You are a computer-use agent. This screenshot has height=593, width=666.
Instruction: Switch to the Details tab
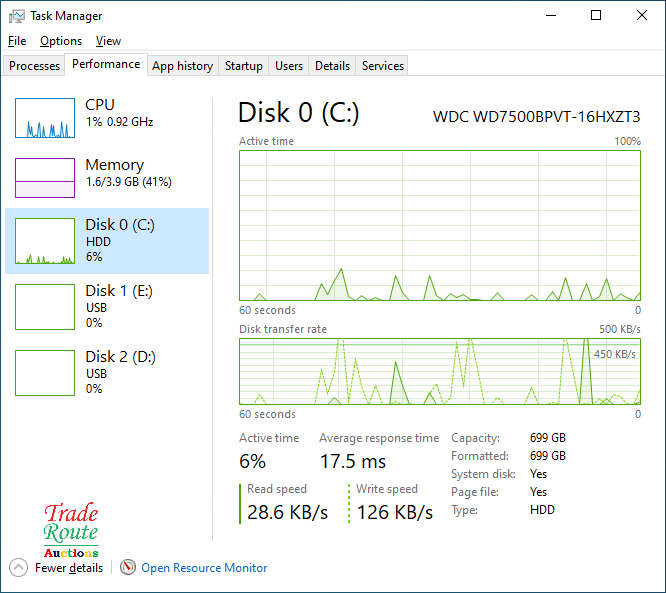pos(333,66)
